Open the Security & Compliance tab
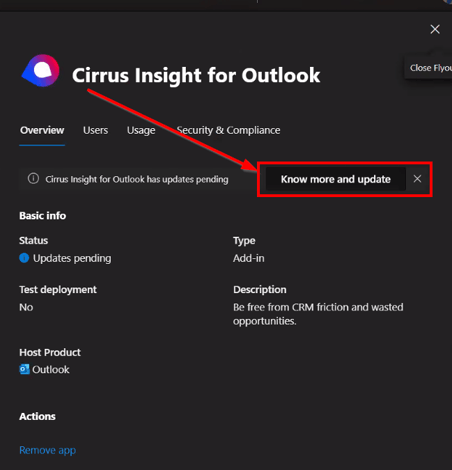The width and height of the screenshot is (452, 470). click(x=228, y=130)
